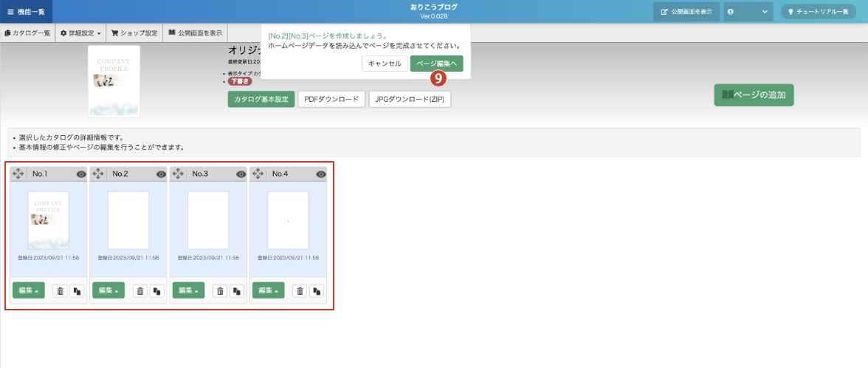The height and width of the screenshot is (368, 868).
Task: Expand the 編集 dropdown on page No.1
Action: 28,290
